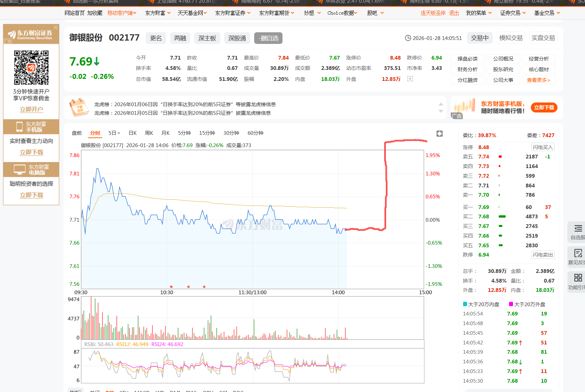585x392 pixels.
Task: Open 核心题材 link
Action: [539, 70]
